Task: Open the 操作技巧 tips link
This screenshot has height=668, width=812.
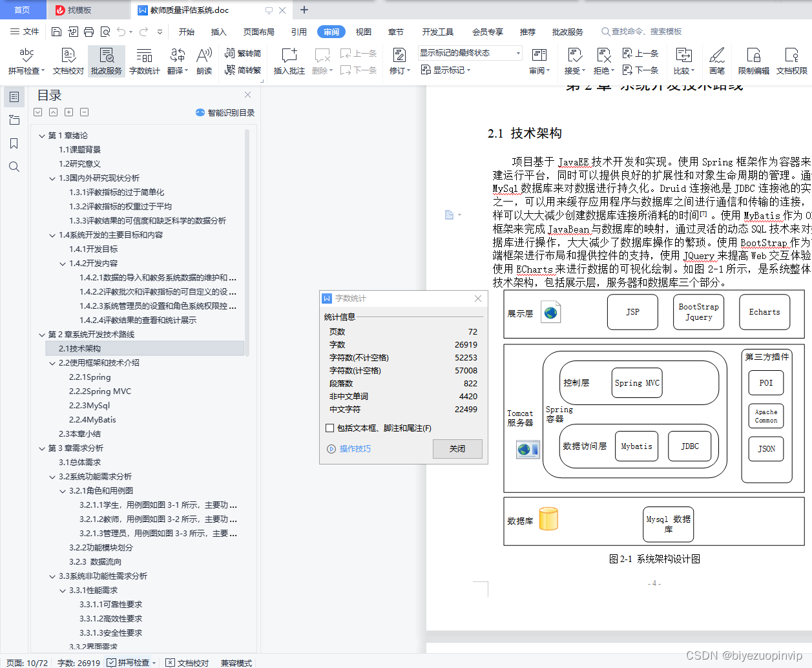Action: point(349,448)
